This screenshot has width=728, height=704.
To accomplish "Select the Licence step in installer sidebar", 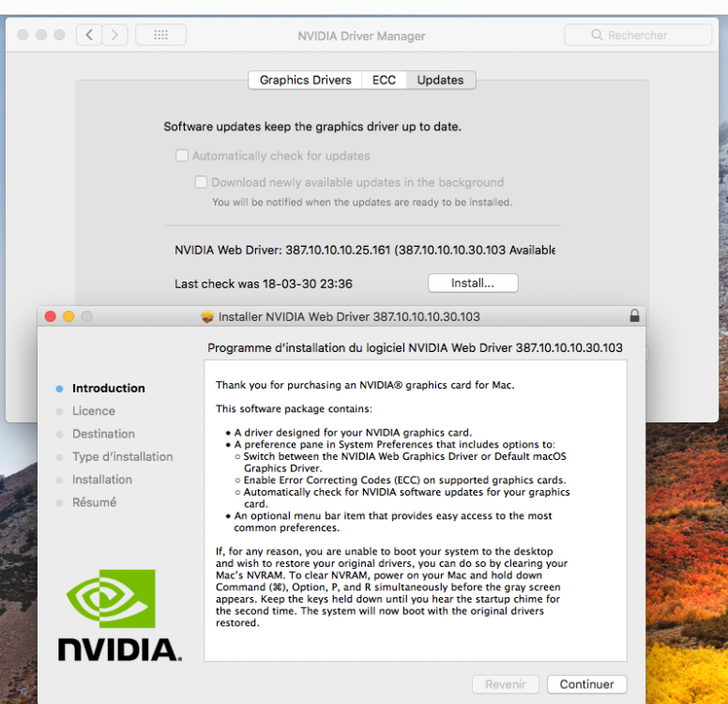I will pyautogui.click(x=93, y=411).
